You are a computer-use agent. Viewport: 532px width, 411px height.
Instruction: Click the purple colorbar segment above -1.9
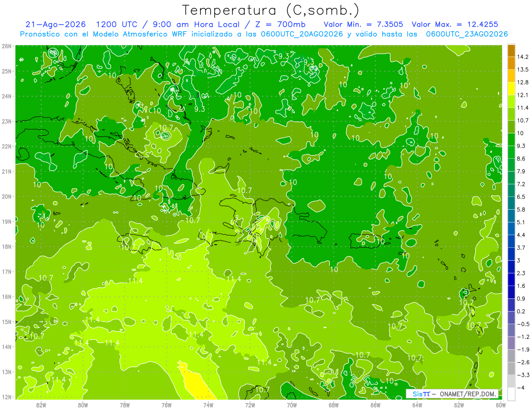point(511,343)
